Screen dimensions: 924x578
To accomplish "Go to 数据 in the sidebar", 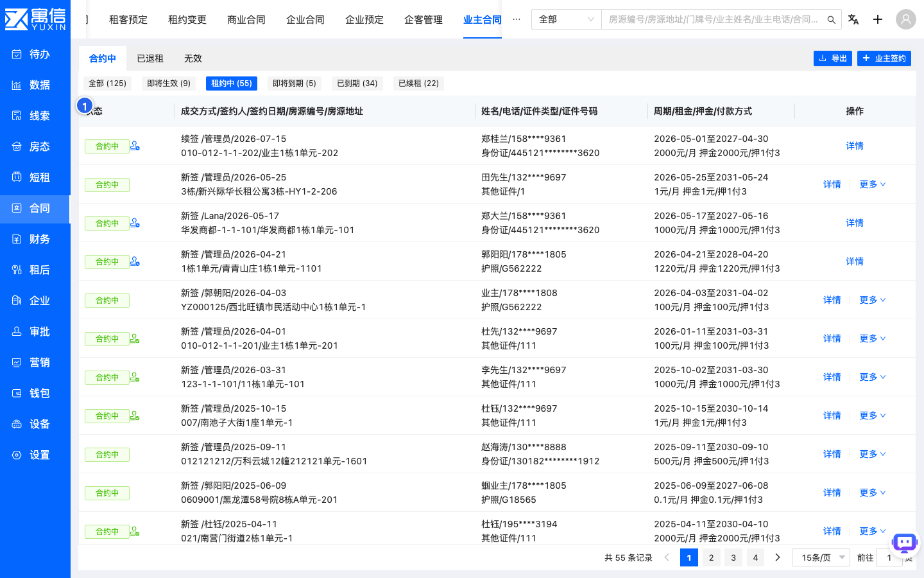I will click(35, 85).
